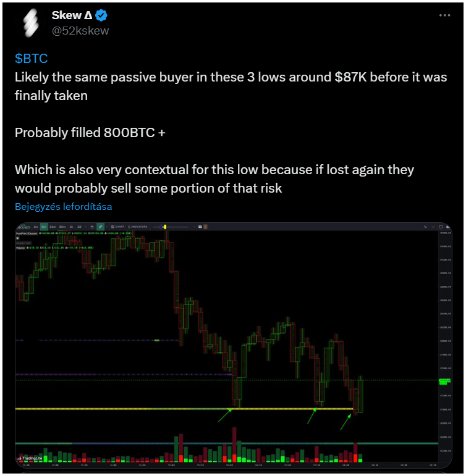Expand the timeframe dropdown arrow after 1D
Image resolution: width=466 pixels, height=476 pixels.
(86, 227)
